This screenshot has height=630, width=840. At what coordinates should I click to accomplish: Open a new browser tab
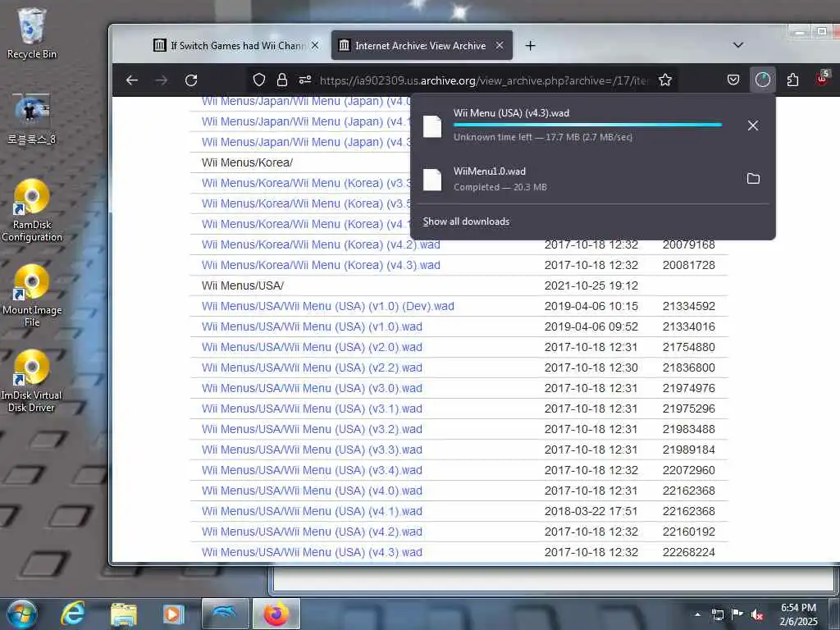(531, 46)
